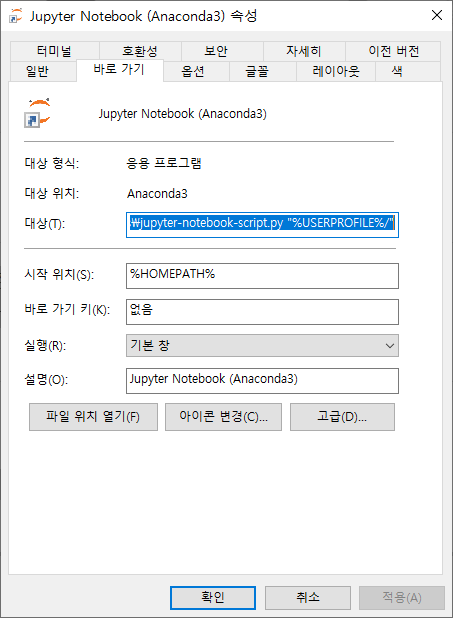Click the 파일 위치 열기(F) button
Viewport: 453px width, 618px height.
(93, 417)
